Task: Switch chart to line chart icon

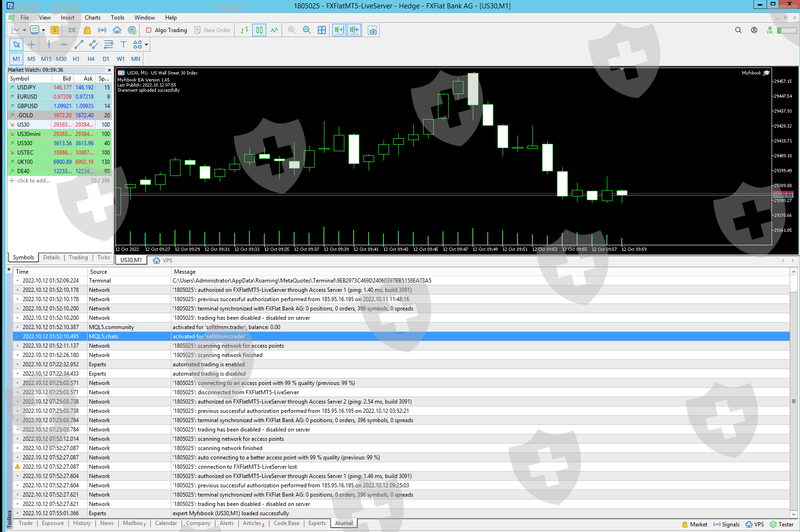Action: [x=275, y=30]
